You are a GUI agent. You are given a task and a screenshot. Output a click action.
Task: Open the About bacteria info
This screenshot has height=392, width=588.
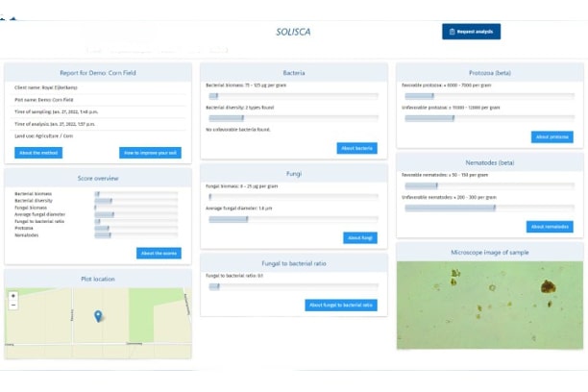(x=357, y=148)
